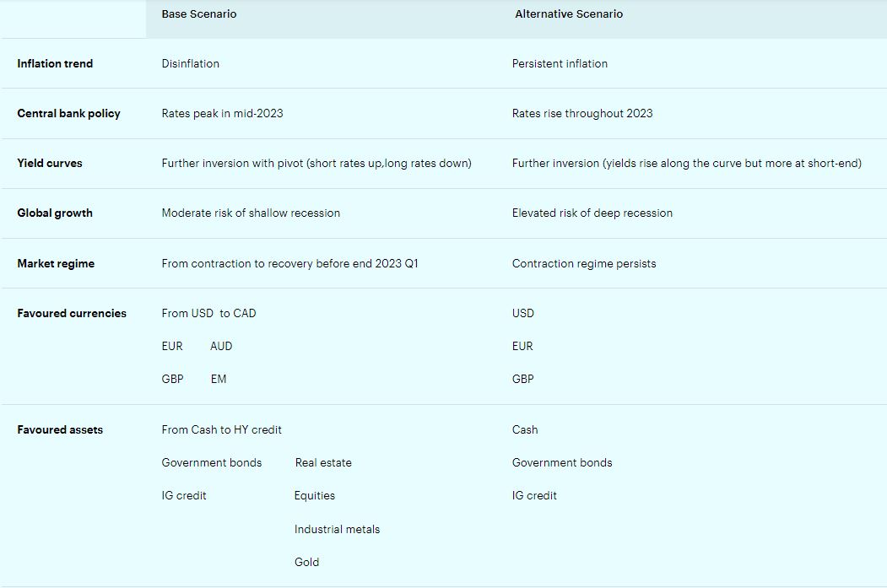Click the Real estate asset entry
Image resolution: width=887 pixels, height=588 pixels.
(323, 462)
